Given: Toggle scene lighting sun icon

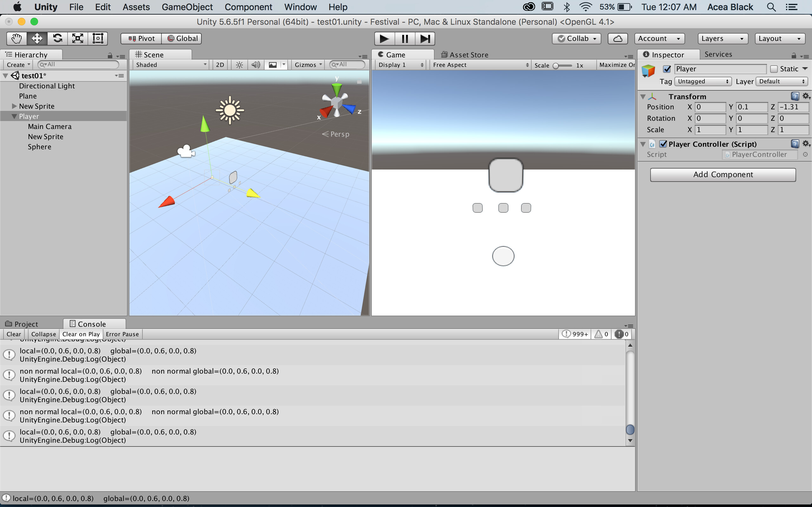Looking at the screenshot, I should [239, 65].
